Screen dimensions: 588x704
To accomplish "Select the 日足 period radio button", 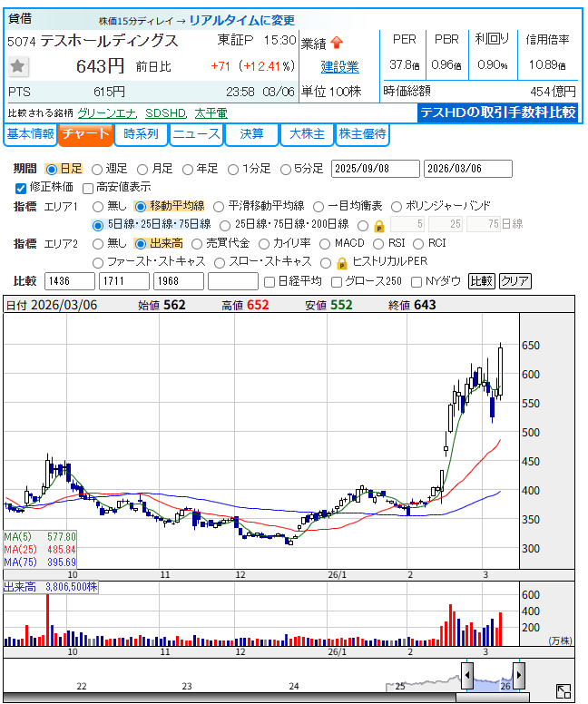I will (x=52, y=170).
